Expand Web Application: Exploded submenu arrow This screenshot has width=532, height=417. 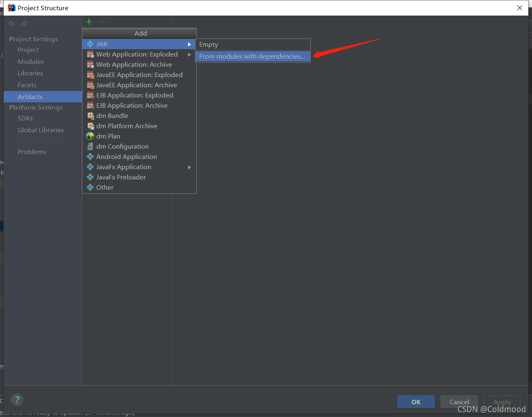pyautogui.click(x=189, y=54)
